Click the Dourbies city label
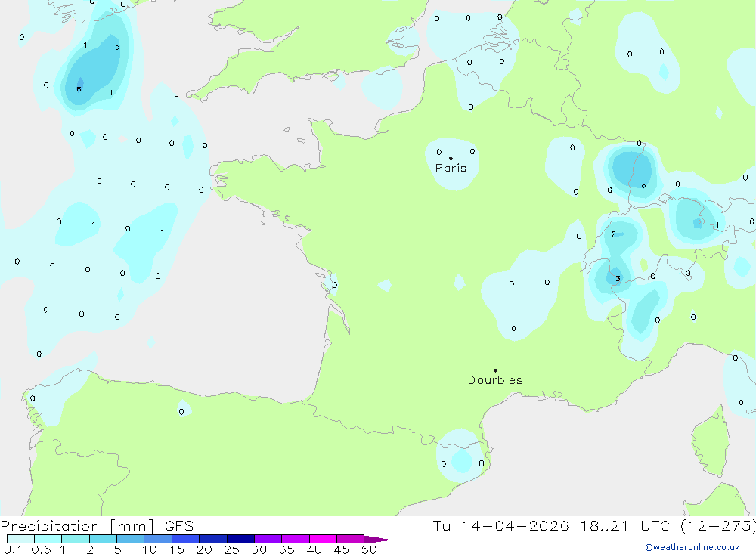This screenshot has width=756, height=554. coord(495,380)
